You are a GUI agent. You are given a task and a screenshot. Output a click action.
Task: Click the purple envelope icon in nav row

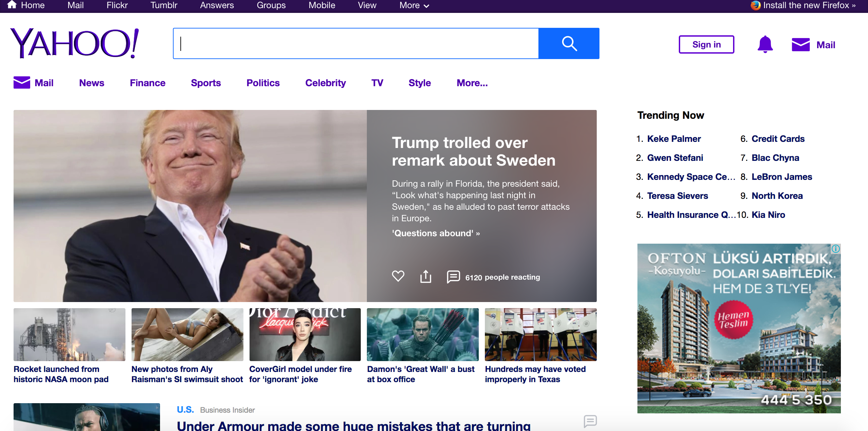(22, 82)
